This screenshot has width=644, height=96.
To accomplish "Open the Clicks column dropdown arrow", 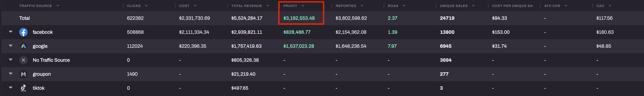I will 146,6.
